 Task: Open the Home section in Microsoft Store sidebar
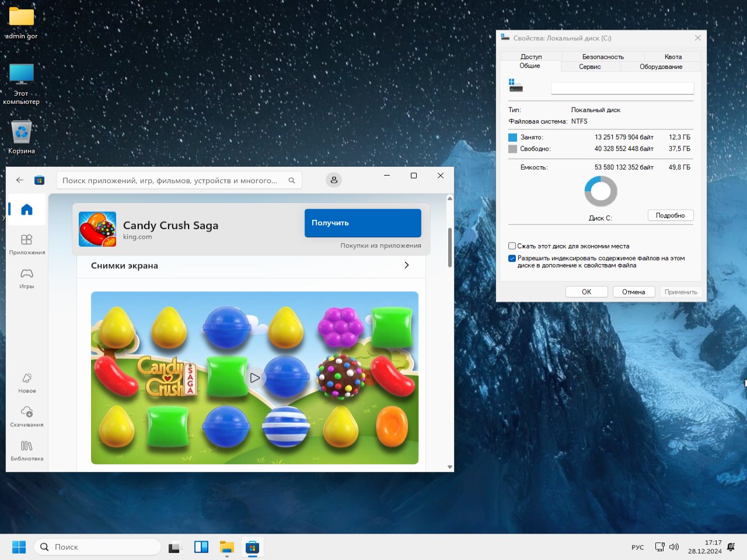click(27, 210)
